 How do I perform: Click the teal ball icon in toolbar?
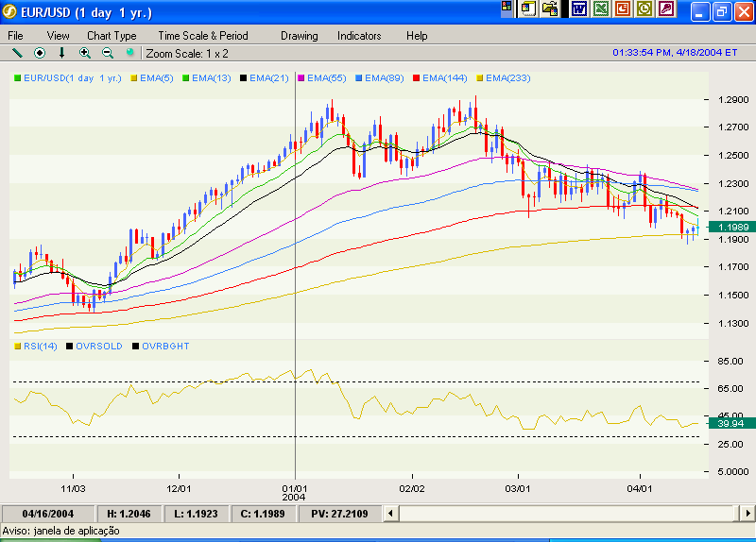click(x=129, y=52)
